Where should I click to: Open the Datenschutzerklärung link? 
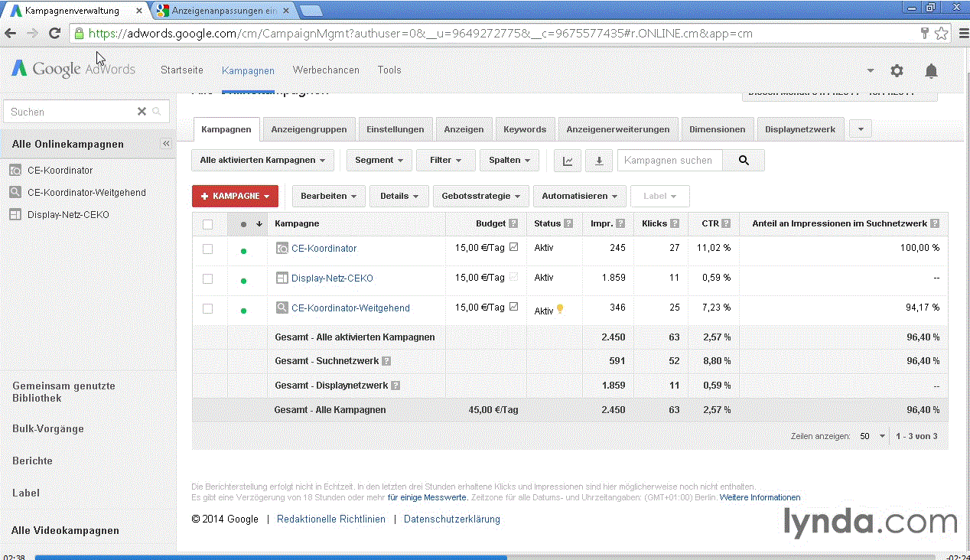452,519
